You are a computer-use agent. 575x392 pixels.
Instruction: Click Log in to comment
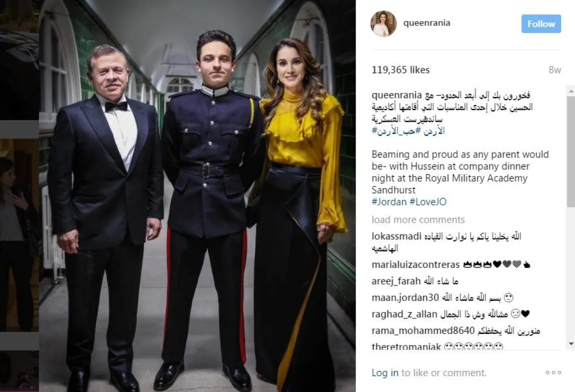click(x=385, y=372)
